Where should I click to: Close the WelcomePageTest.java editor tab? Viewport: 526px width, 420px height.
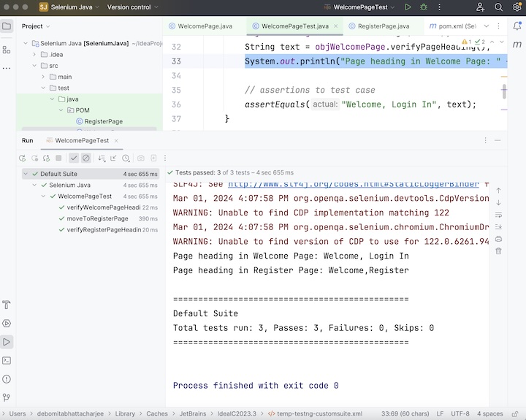tap(336, 26)
